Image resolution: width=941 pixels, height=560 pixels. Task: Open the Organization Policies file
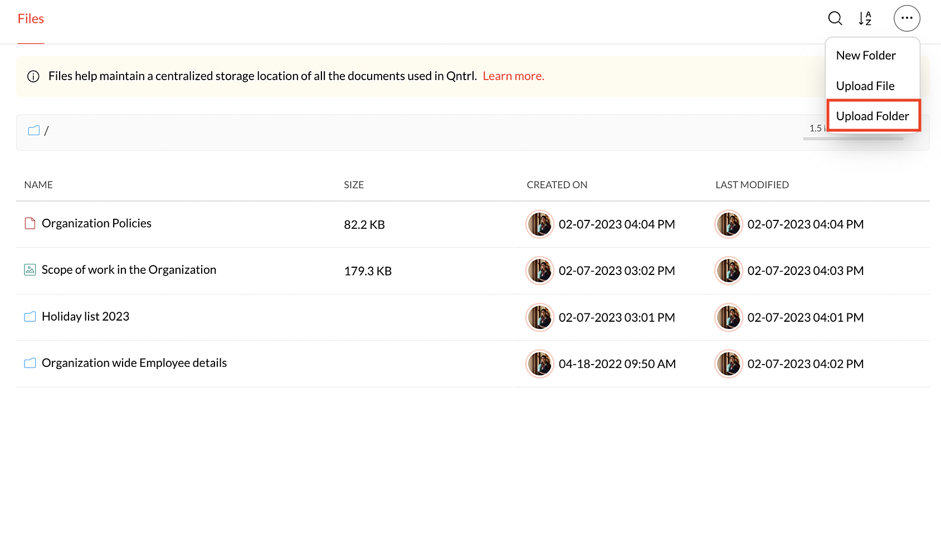point(96,224)
